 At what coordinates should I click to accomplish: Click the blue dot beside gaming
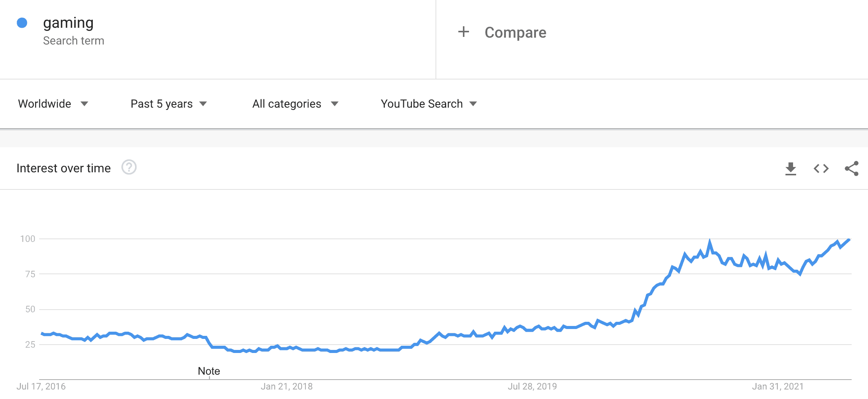click(x=22, y=23)
